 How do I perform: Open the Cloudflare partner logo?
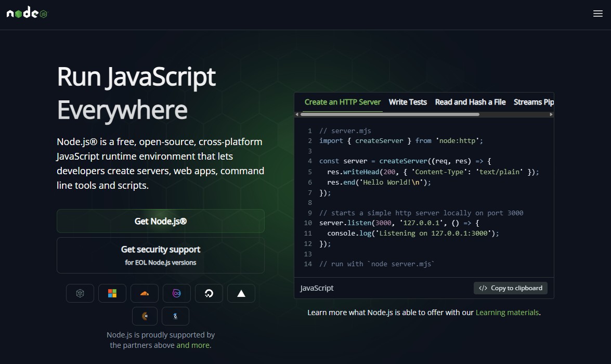coord(145,293)
